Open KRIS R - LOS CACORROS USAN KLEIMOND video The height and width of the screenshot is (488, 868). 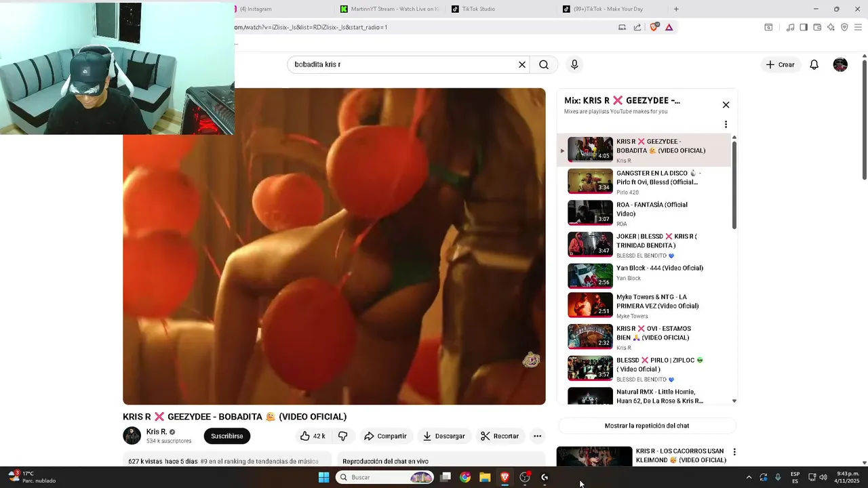(681, 455)
